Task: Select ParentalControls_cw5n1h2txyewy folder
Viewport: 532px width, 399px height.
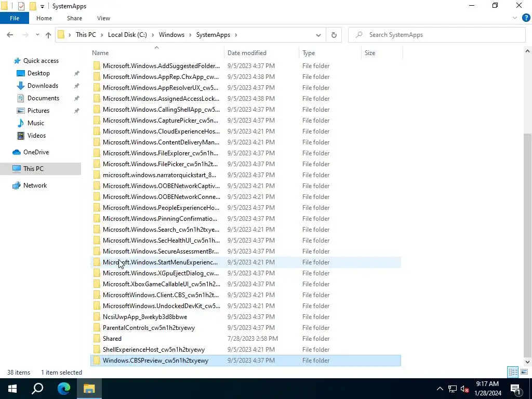Action: coord(149,328)
